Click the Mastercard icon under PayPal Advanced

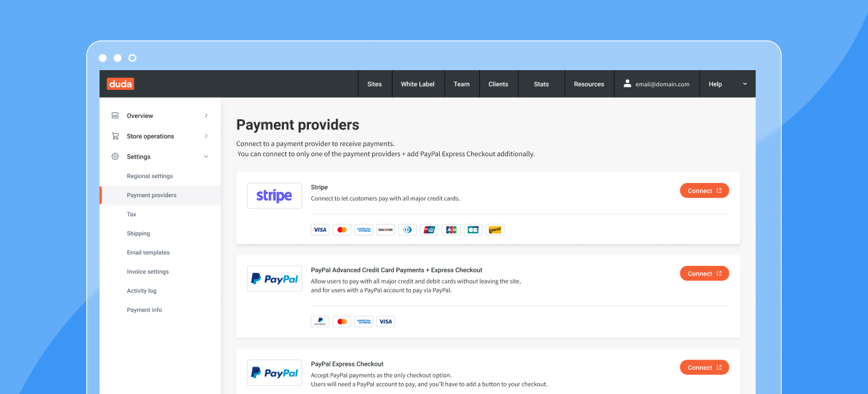click(342, 321)
